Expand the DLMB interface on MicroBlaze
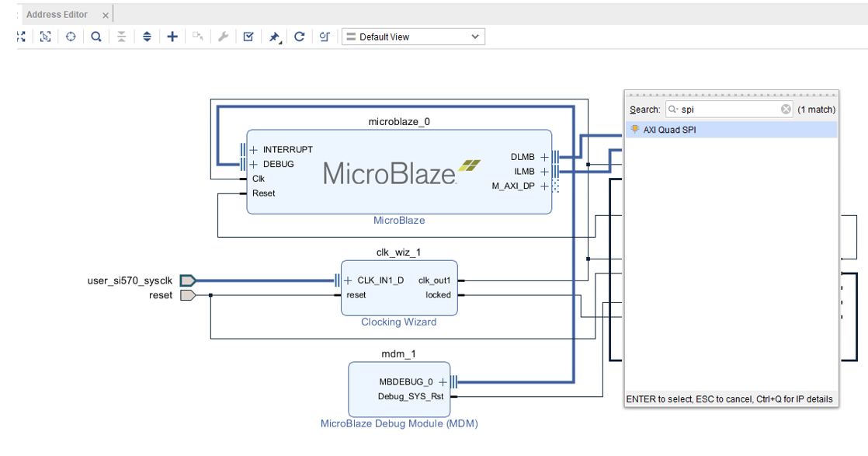This screenshot has height=456, width=868. (544, 157)
